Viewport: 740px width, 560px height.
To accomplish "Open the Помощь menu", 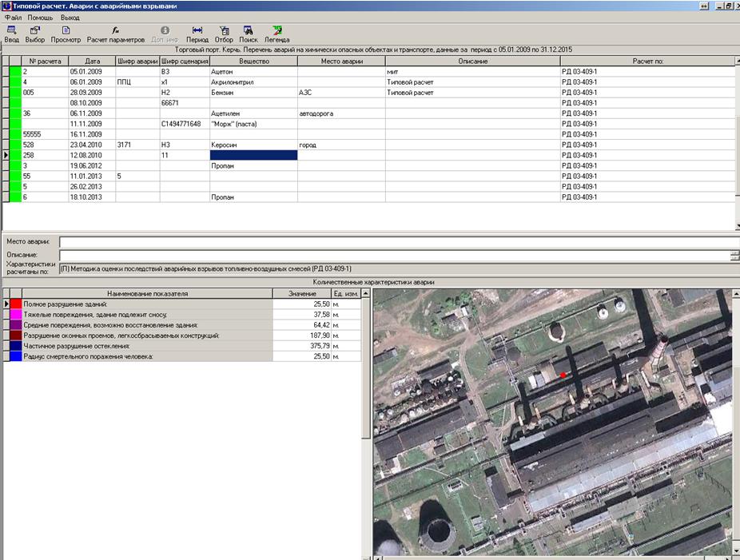I will click(x=40, y=17).
